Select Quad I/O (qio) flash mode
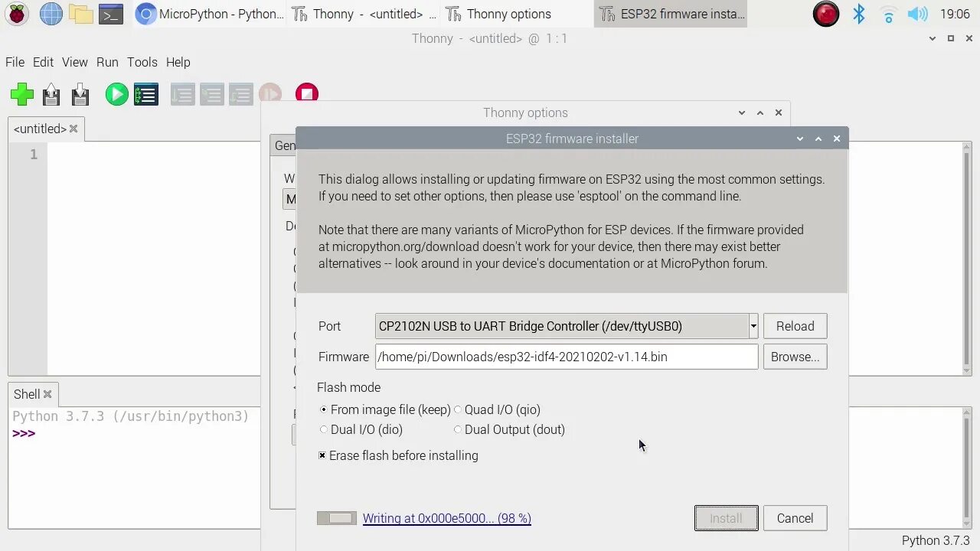980x551 pixels. (497, 410)
